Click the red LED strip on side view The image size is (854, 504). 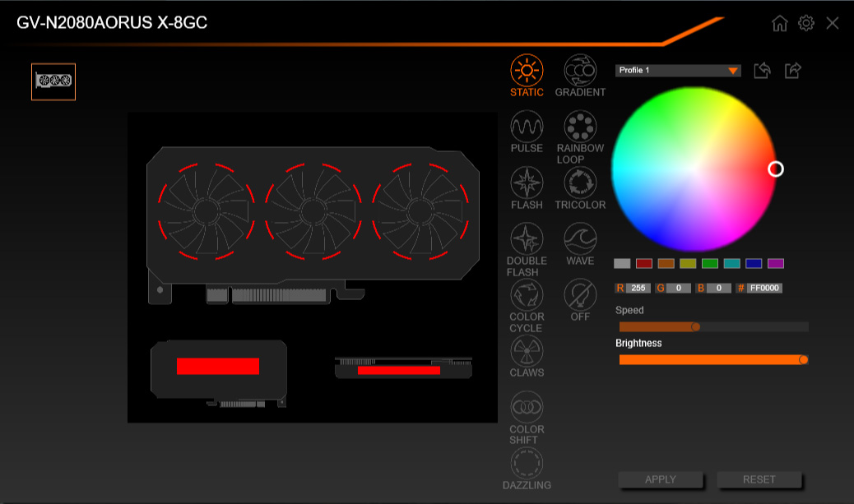[x=399, y=371]
